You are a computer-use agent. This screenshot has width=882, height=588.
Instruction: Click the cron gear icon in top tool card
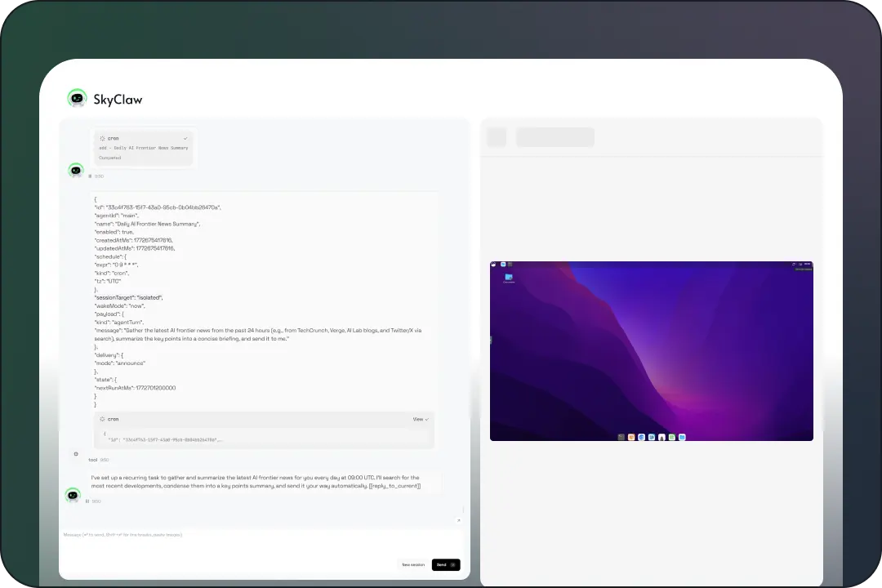[102, 139]
